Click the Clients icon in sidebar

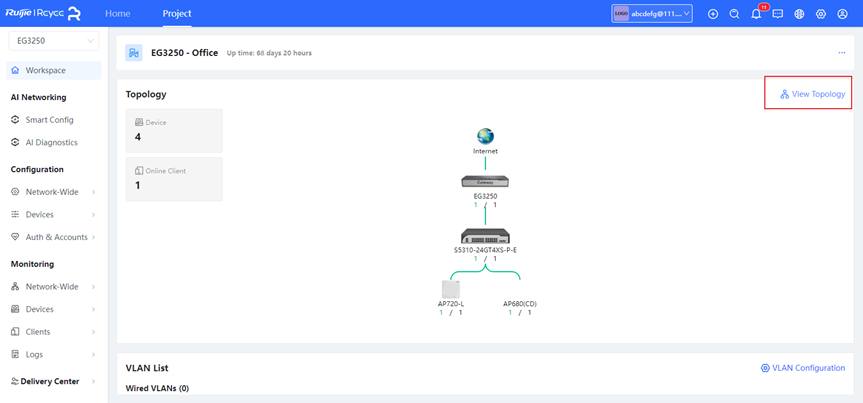[15, 332]
